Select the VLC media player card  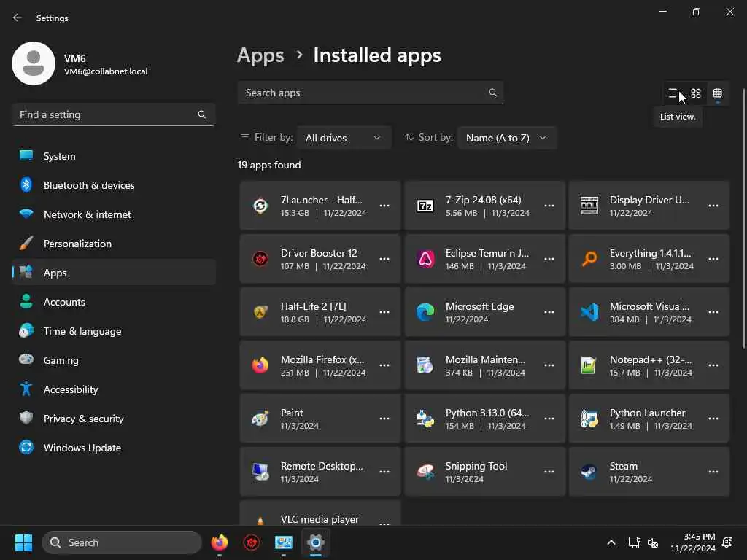(x=320, y=513)
